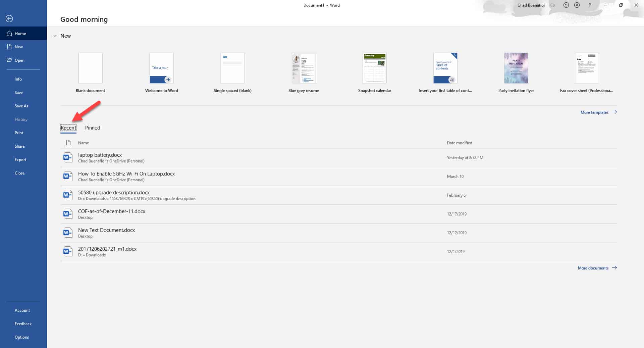Sort by the Name column header
Screen dimensions: 644x348
tap(84, 143)
